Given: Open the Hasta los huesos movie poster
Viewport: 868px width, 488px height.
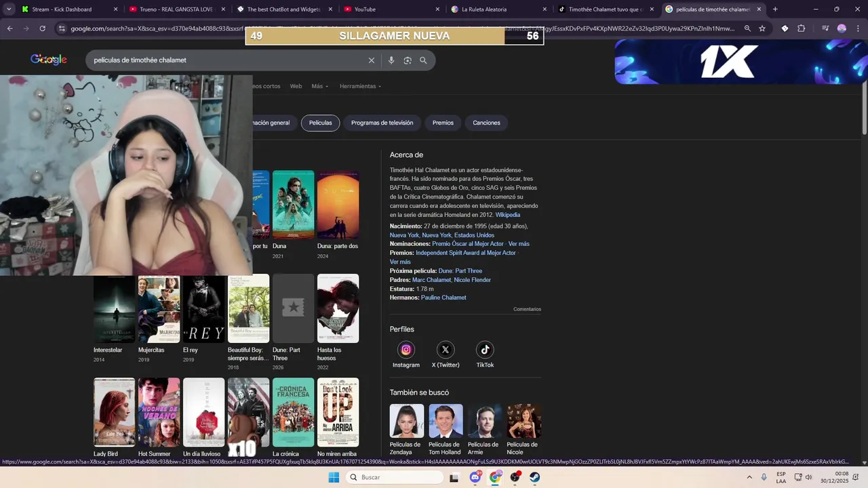Looking at the screenshot, I should tap(338, 308).
